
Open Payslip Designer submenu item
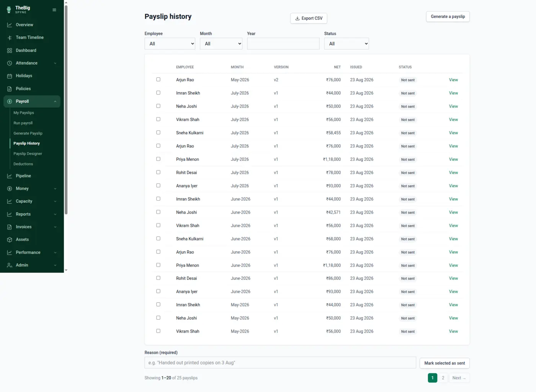point(28,154)
